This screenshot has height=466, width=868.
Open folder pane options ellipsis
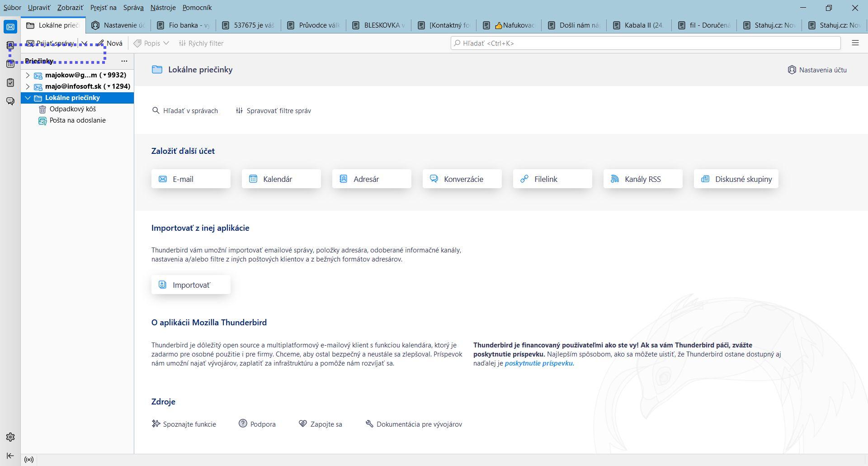coord(124,61)
